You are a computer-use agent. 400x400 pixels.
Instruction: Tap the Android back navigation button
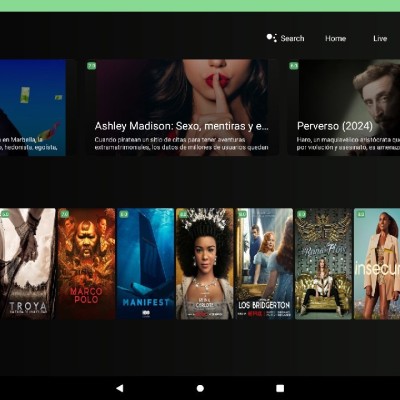pos(120,388)
